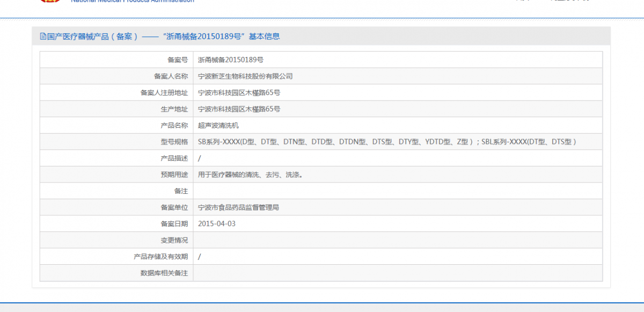Click the 备案号 label cell
Image resolution: width=644 pixels, height=312 pixels.
pyautogui.click(x=116, y=60)
